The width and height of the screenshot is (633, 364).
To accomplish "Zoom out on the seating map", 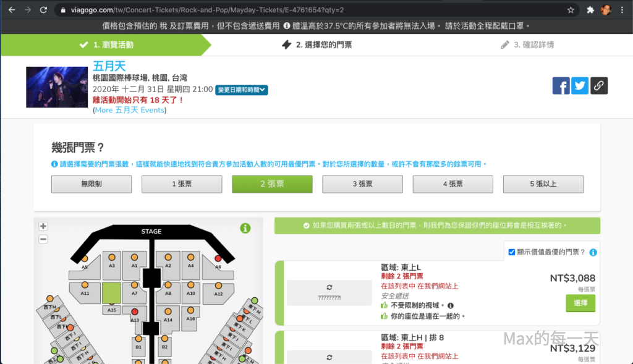I will 43,239.
